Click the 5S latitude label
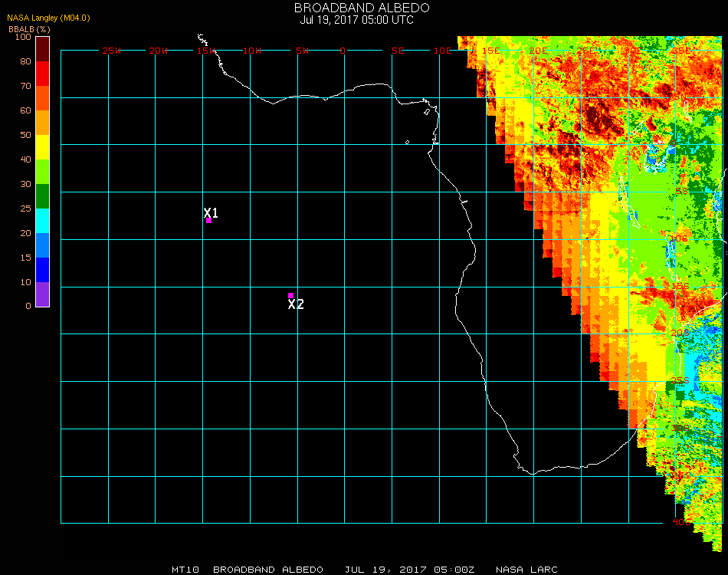Viewport: 728px width, 575px height. pyautogui.click(x=681, y=192)
